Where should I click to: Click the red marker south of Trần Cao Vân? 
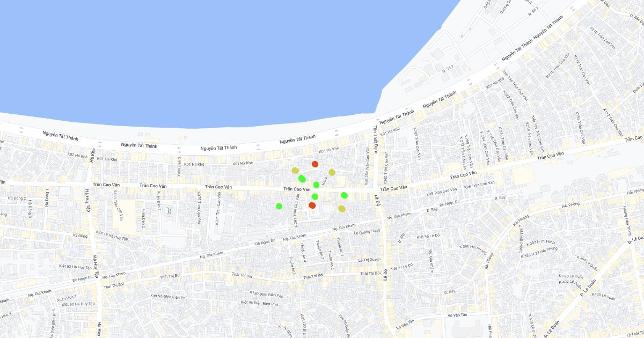pyautogui.click(x=312, y=205)
